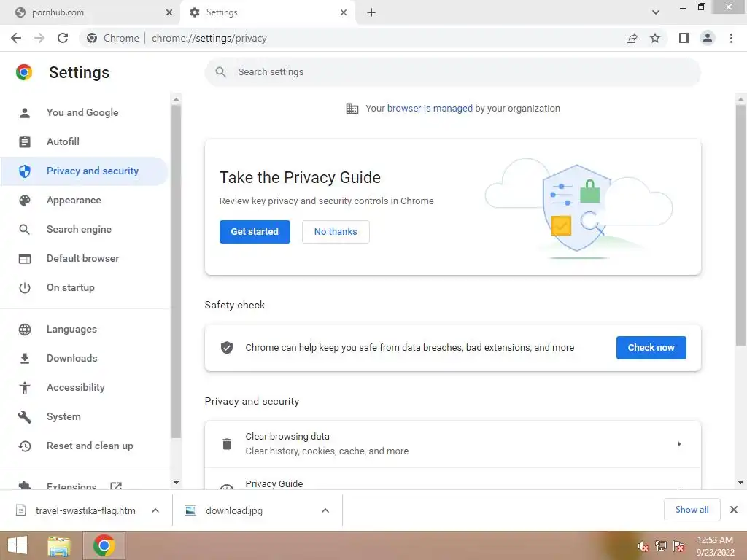The height and width of the screenshot is (560, 747).
Task: Click the muted volume tray icon
Action: (x=643, y=545)
